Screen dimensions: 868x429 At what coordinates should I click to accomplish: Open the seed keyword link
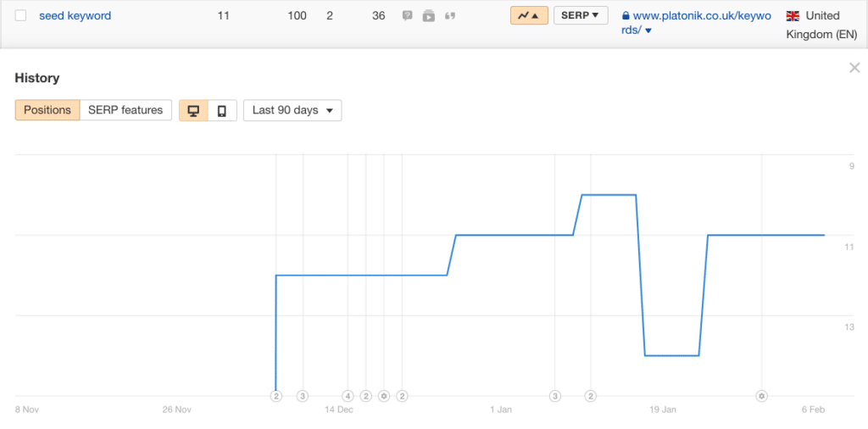(x=75, y=15)
